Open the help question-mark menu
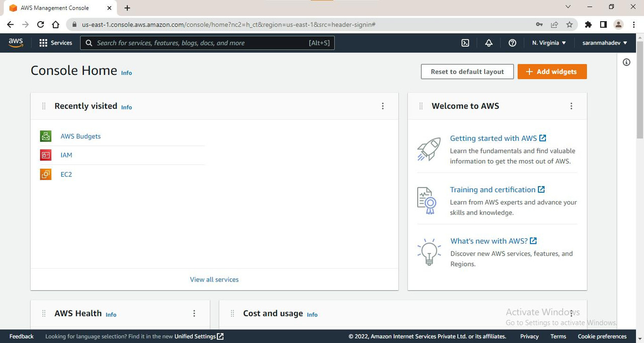Image resolution: width=644 pixels, height=343 pixels. click(x=512, y=43)
